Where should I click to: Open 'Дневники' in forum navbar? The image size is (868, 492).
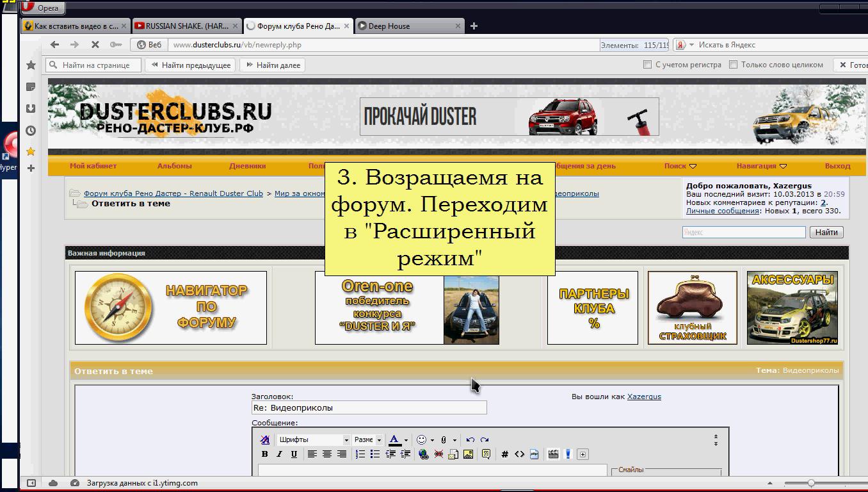coord(248,166)
